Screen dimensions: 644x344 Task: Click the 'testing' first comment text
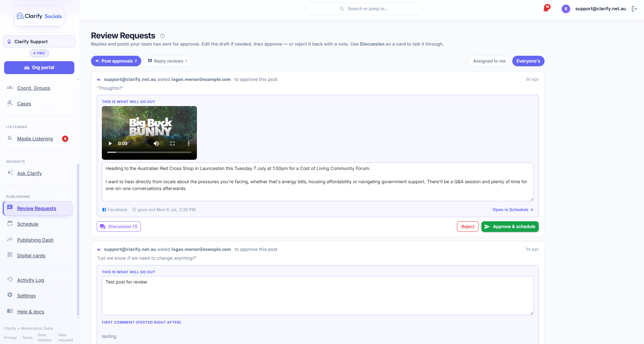[109, 337]
